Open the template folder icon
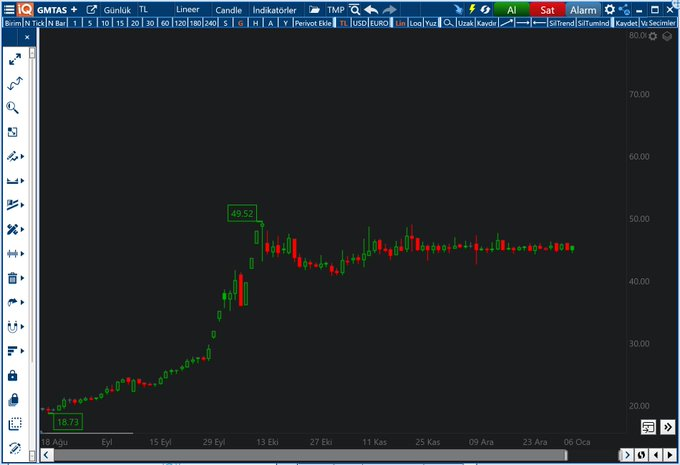Viewport: 680px width, 465px height. [x=314, y=10]
